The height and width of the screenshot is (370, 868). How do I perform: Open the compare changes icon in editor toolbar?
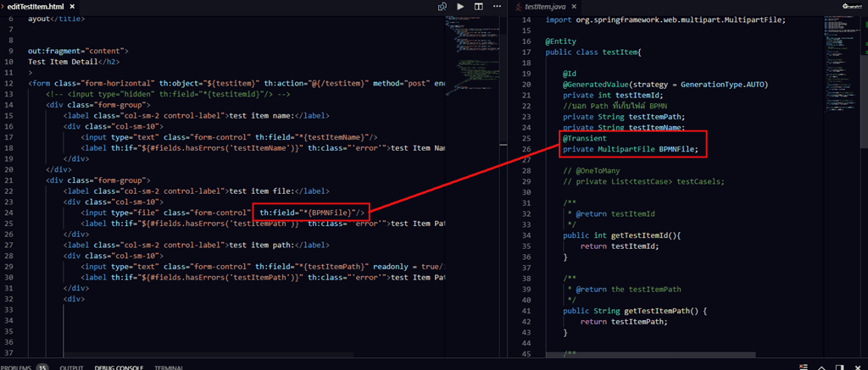[442, 7]
